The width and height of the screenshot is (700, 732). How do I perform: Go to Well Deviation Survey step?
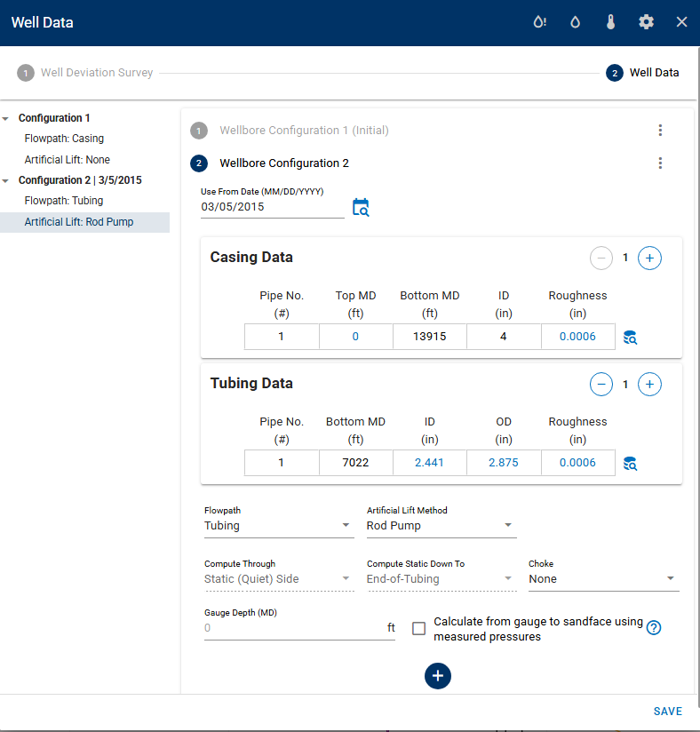[96, 73]
